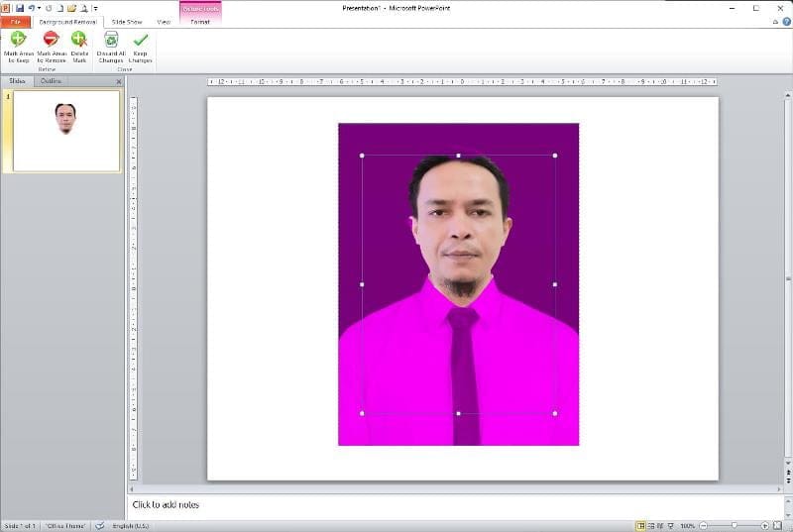
Task: Close the Slides/Outline pane
Action: coord(119,81)
